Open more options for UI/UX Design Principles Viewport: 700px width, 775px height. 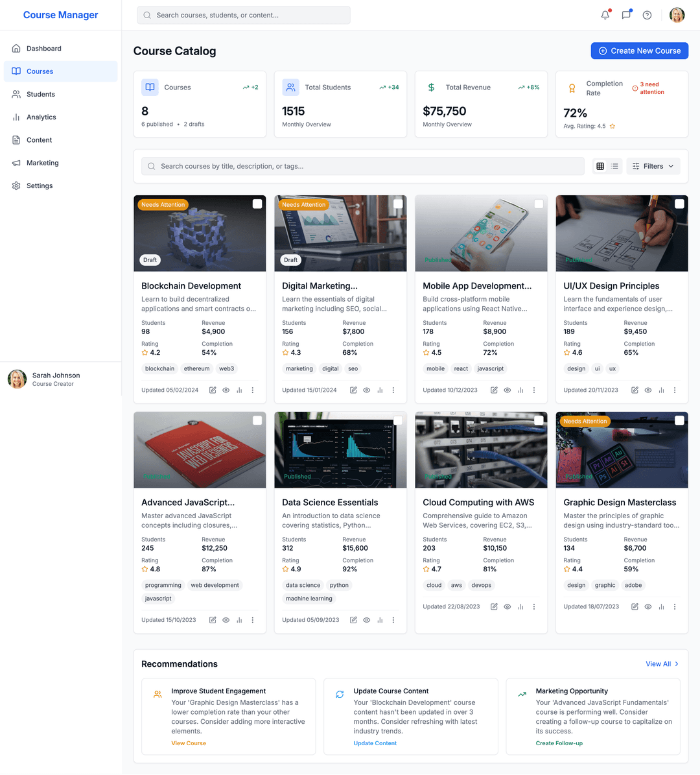click(675, 390)
